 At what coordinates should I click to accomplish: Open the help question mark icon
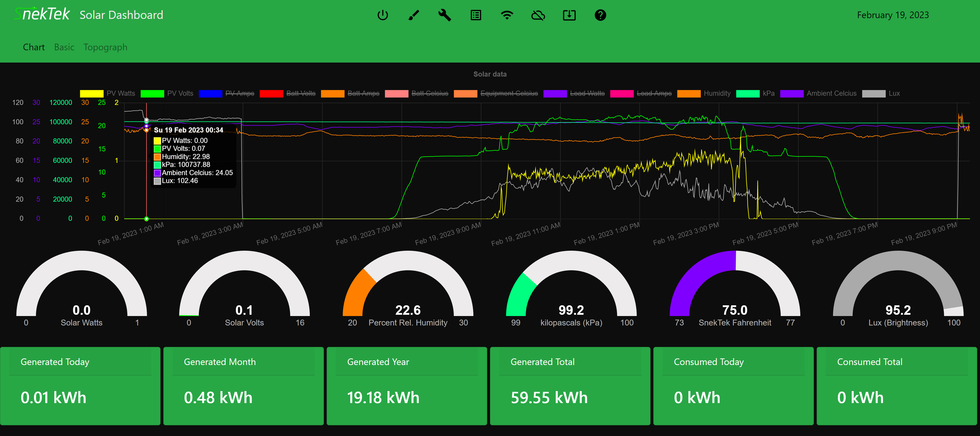600,15
